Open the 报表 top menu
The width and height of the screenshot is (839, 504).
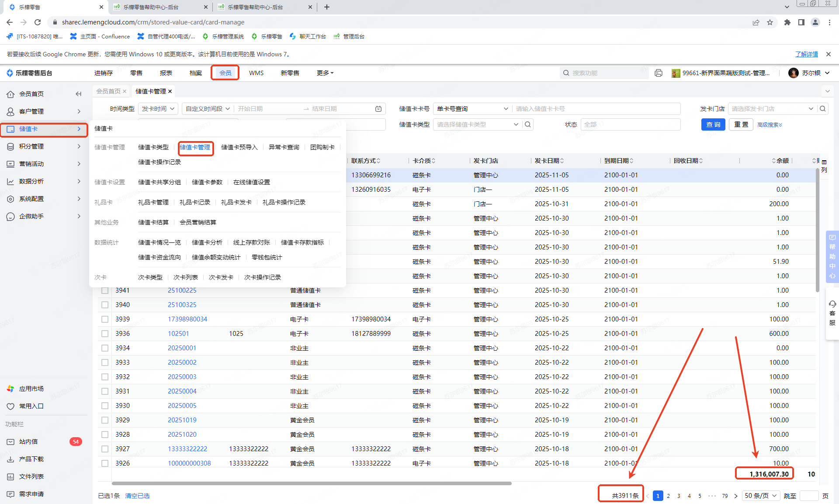(x=166, y=73)
